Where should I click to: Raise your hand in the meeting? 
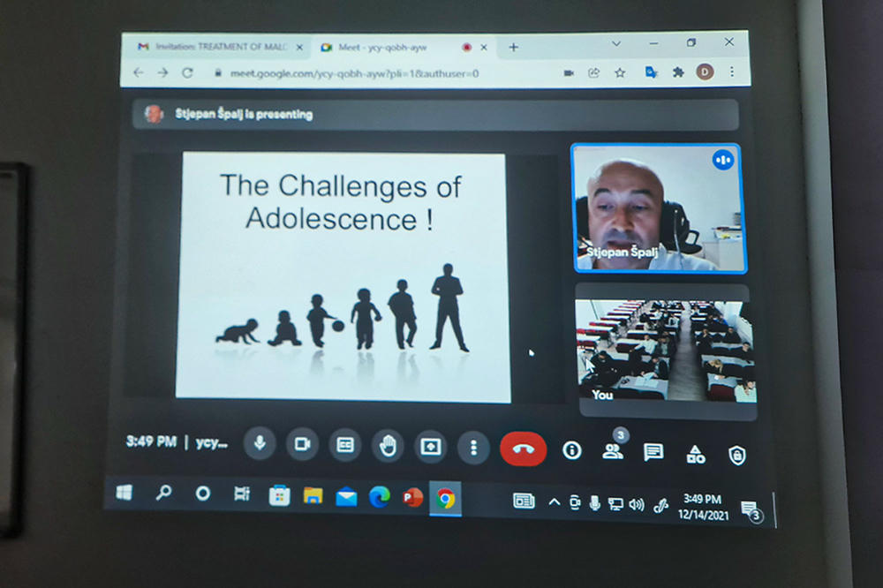coord(388,447)
